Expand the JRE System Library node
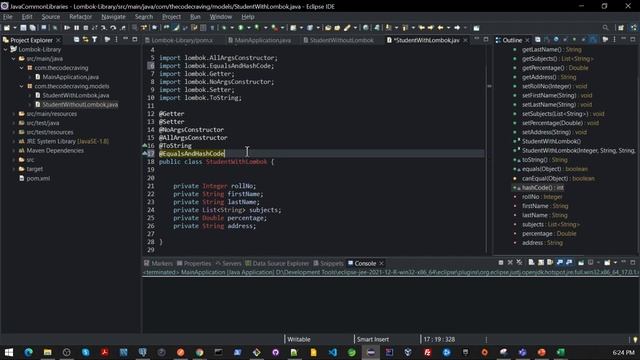The image size is (640, 360). (14, 141)
